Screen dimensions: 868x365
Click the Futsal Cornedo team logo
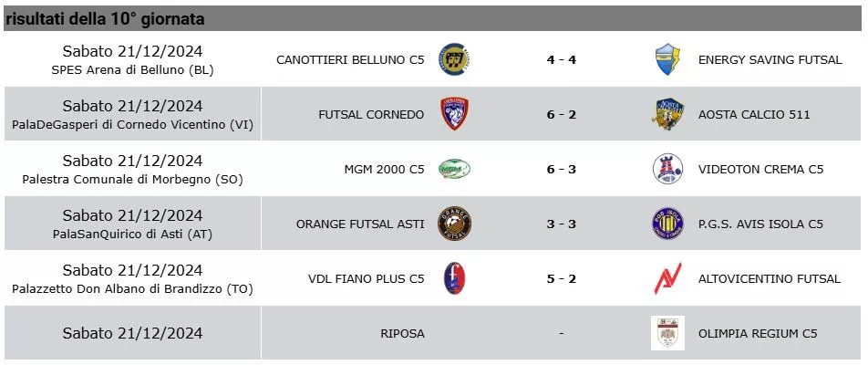pos(453,114)
